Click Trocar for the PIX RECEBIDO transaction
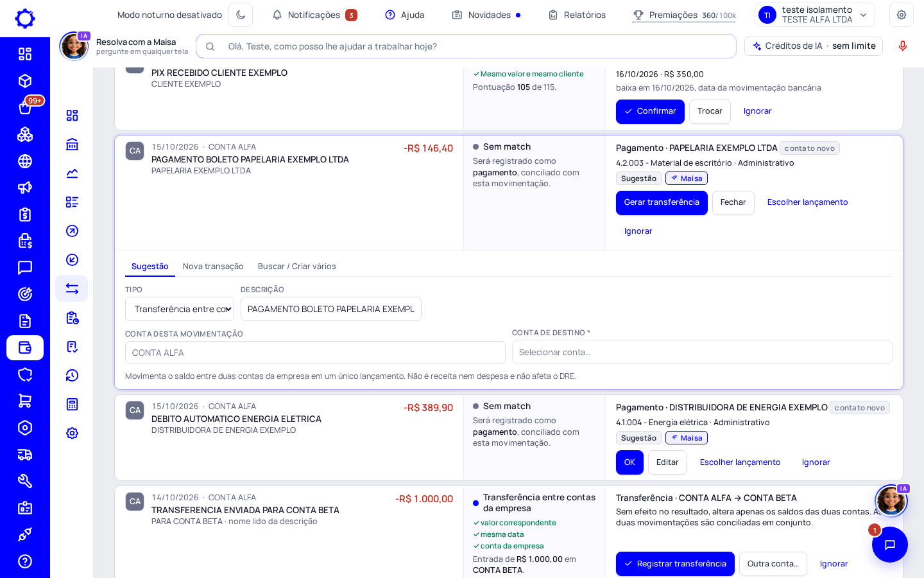 click(x=710, y=111)
